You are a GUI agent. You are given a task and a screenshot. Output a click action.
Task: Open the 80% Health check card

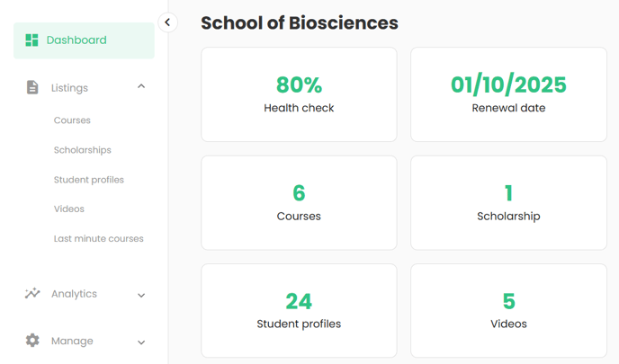coord(299,94)
